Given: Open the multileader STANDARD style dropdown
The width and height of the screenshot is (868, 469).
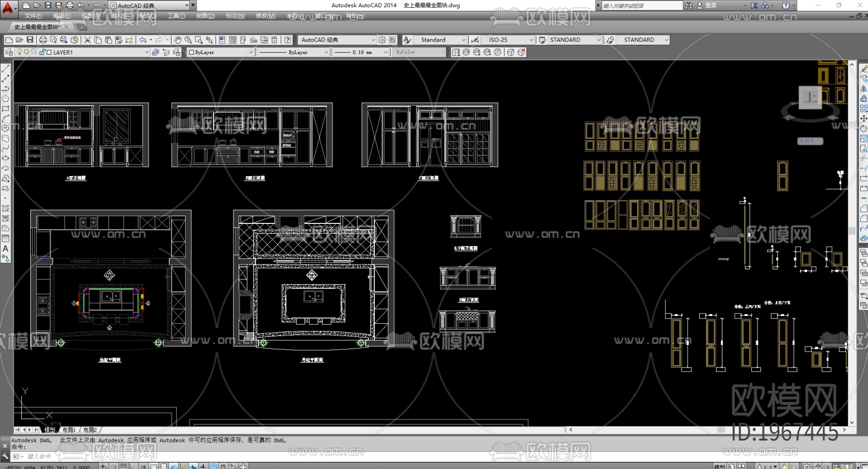Looking at the screenshot, I should pyautogui.click(x=667, y=40).
